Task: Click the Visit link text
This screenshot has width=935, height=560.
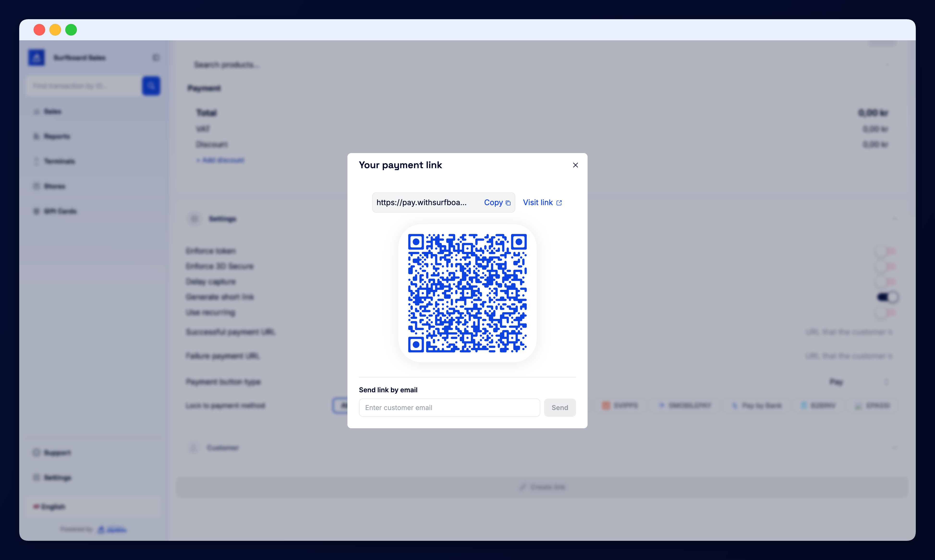Action: pyautogui.click(x=538, y=203)
